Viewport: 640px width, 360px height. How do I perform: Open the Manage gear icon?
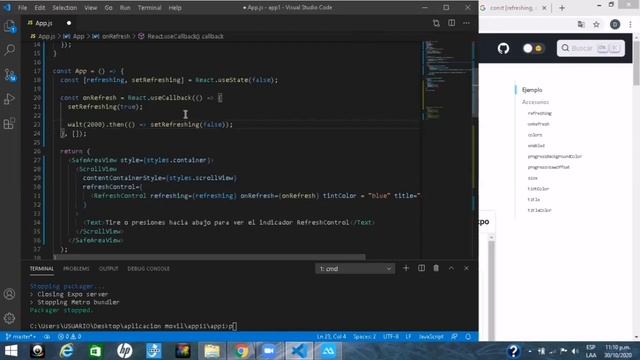coord(9,318)
